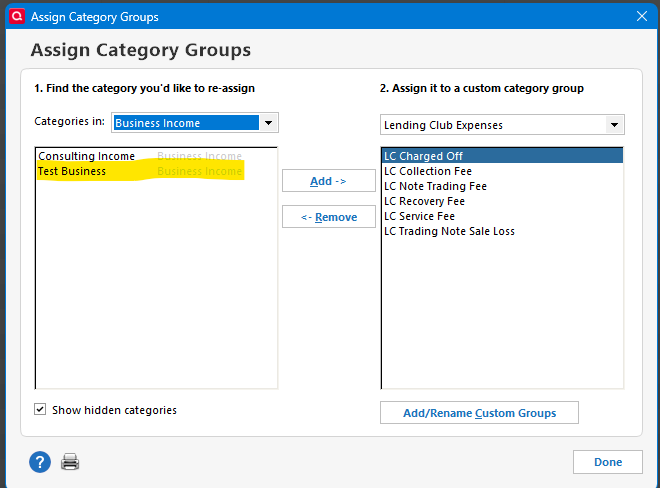Select LC Charged Off item
The height and width of the screenshot is (488, 660).
[423, 157]
